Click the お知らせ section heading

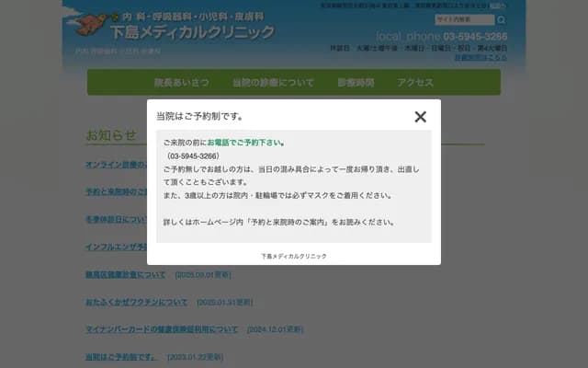tap(111, 135)
